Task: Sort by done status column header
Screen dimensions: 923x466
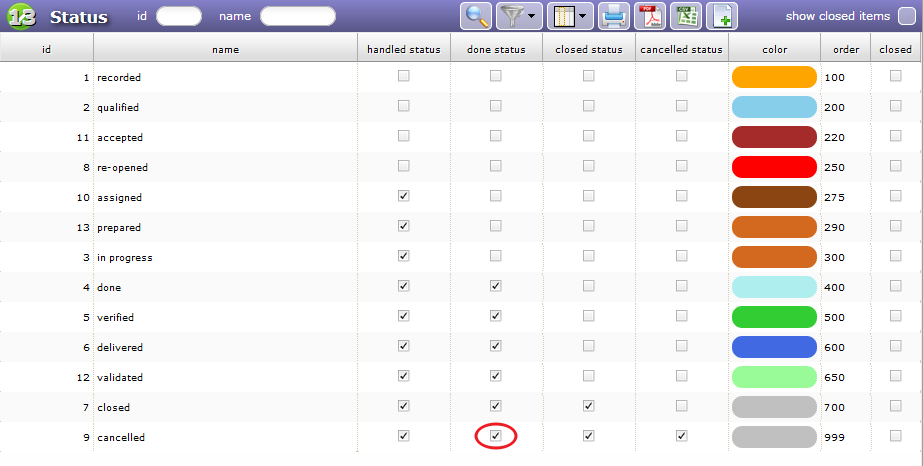Action: pos(496,49)
